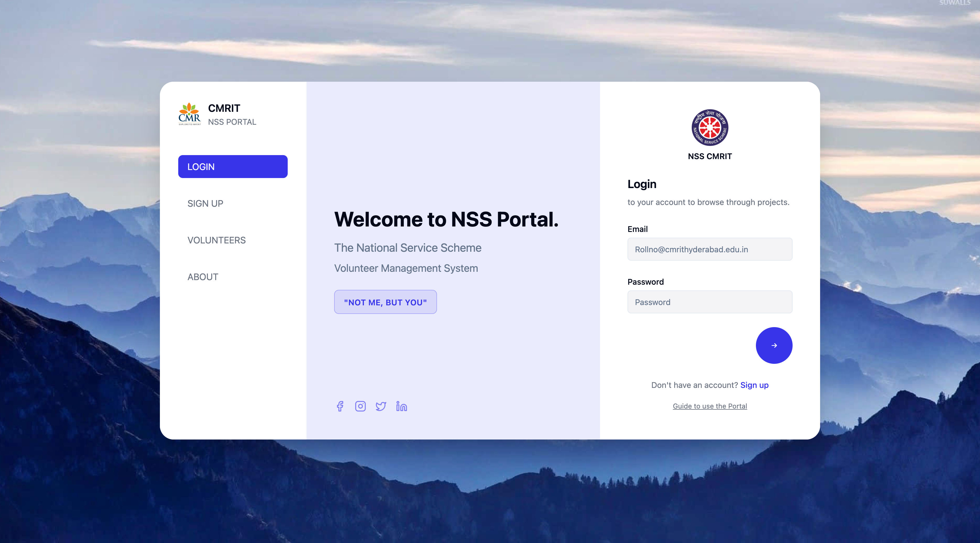Click the CMR college logo

pyautogui.click(x=189, y=114)
